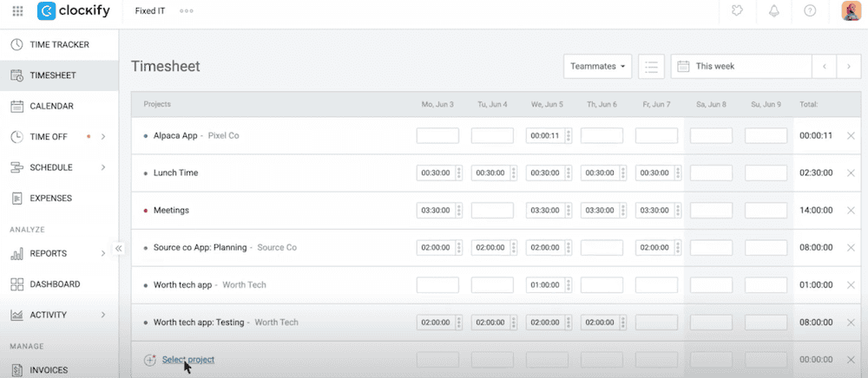
Task: Click Meetings Tuesday empty time field
Action: tap(492, 211)
